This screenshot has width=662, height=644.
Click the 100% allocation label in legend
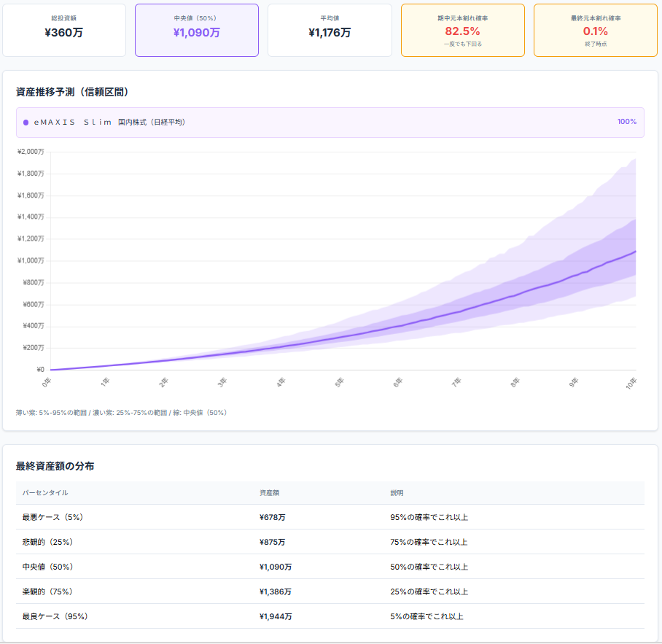pyautogui.click(x=626, y=122)
